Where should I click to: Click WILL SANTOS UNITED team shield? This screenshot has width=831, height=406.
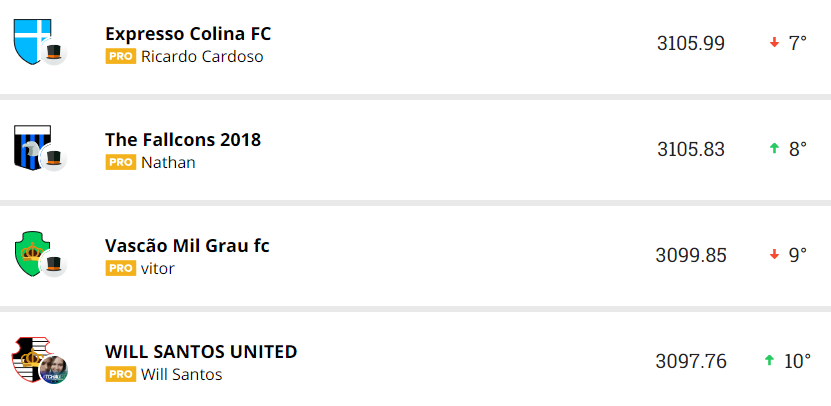(28, 360)
